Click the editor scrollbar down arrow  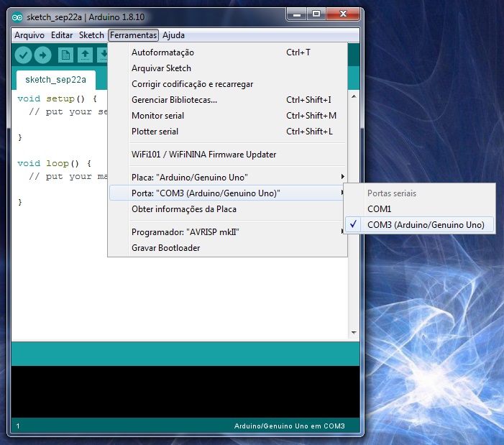pyautogui.click(x=352, y=333)
